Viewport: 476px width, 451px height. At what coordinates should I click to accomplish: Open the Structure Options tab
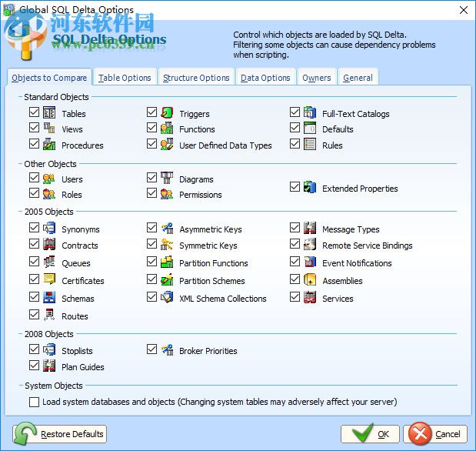pos(196,78)
